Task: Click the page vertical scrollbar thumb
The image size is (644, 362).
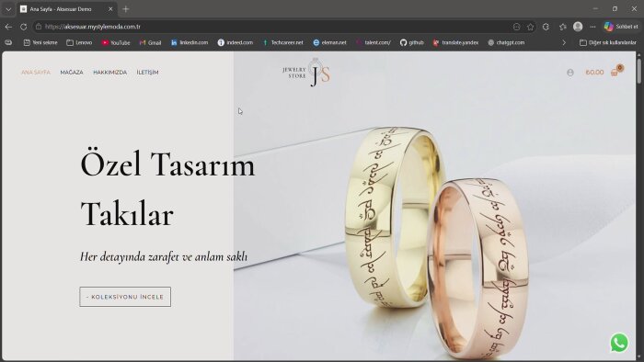Action: tap(639, 71)
